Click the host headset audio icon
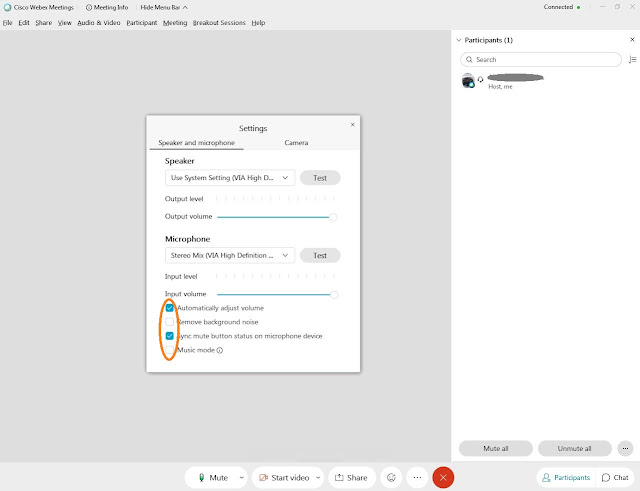The image size is (640, 491). pos(480,80)
